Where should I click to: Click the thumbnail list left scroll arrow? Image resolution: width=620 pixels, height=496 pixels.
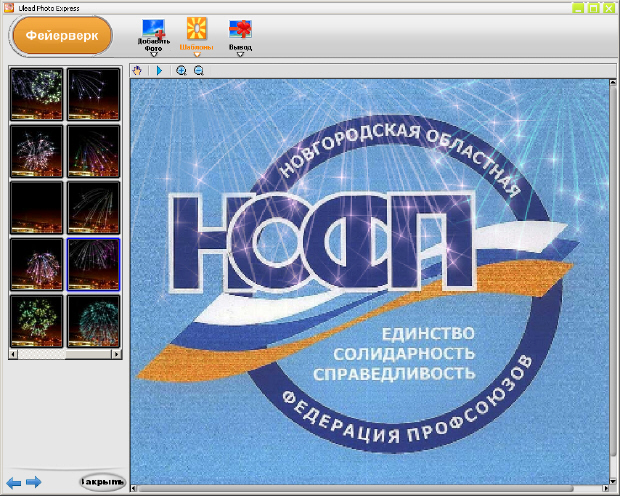(x=13, y=354)
